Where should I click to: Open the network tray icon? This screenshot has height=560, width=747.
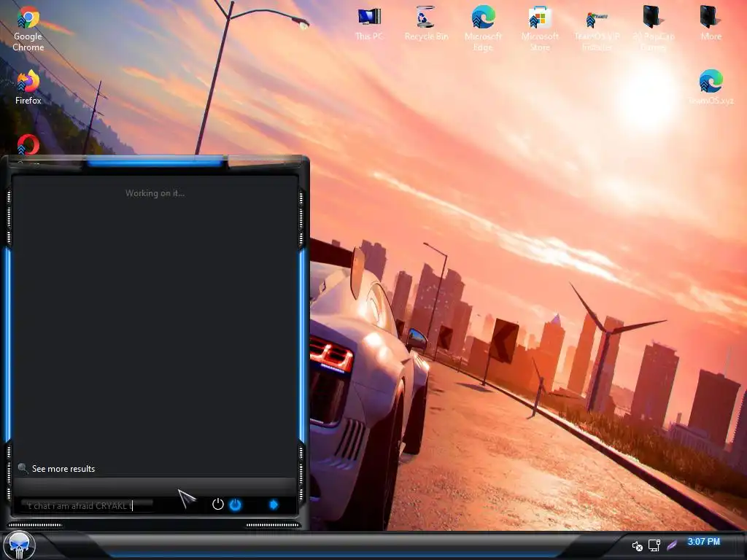click(x=654, y=545)
